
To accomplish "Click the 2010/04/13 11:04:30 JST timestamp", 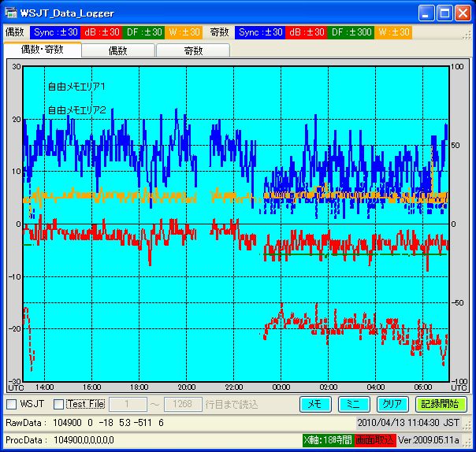I will (408, 423).
